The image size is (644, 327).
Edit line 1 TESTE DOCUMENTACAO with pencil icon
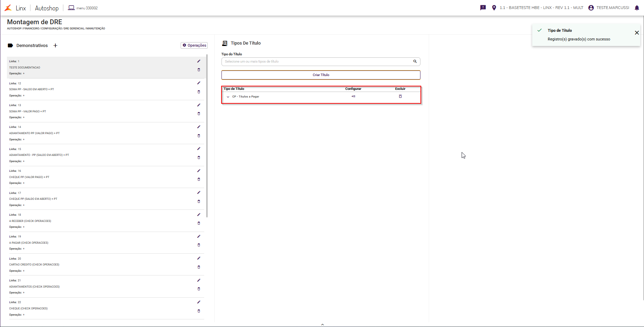(199, 61)
